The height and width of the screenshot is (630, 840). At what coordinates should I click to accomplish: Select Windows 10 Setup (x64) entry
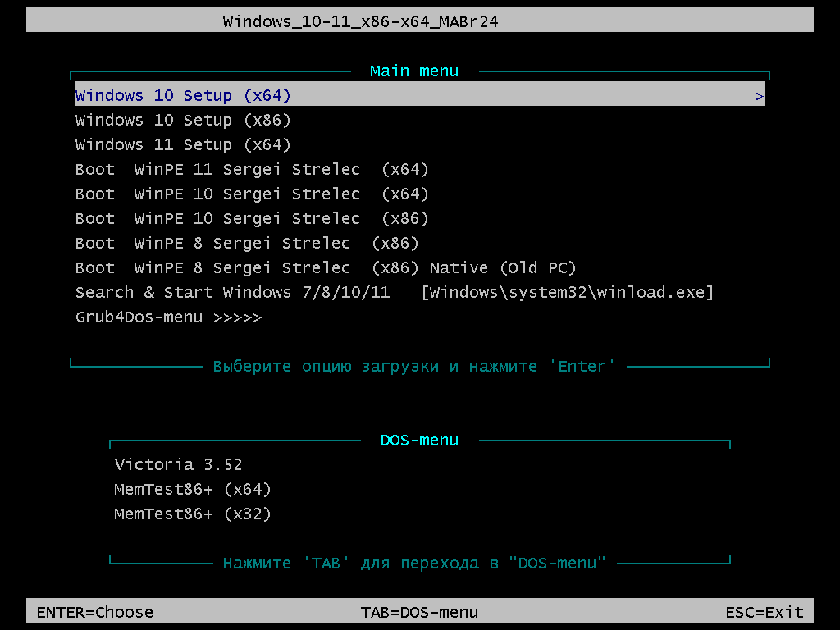tap(180, 95)
